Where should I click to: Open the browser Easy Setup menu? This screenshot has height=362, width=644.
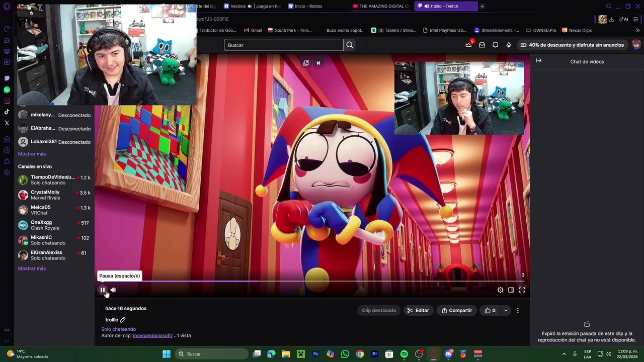pyautogui.click(x=636, y=19)
